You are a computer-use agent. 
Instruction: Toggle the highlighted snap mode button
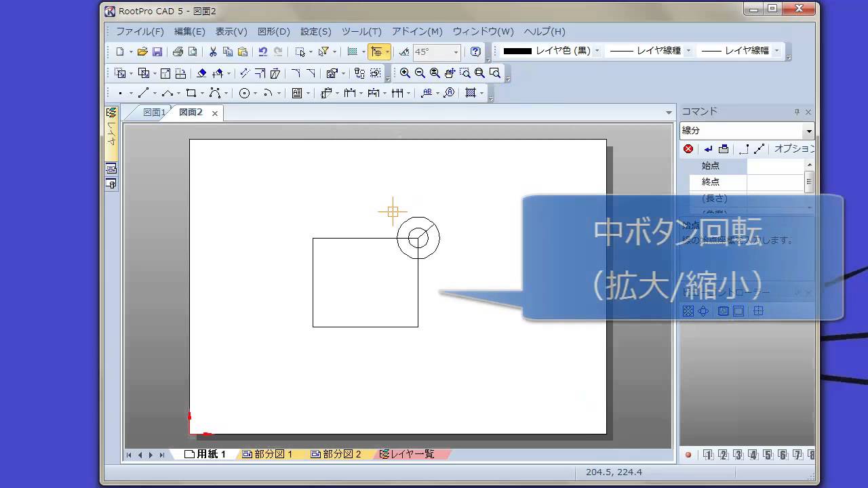pyautogui.click(x=376, y=52)
